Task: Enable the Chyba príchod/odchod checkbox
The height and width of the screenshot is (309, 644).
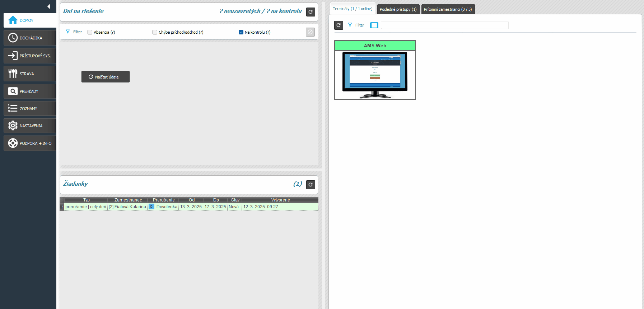Action: [x=155, y=32]
